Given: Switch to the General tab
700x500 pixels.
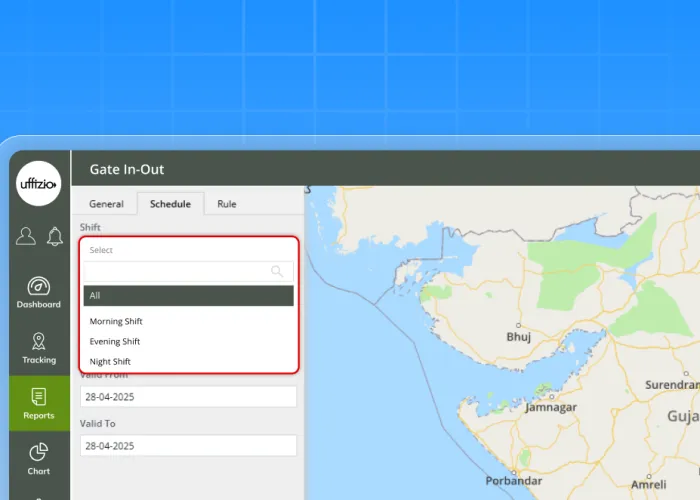Looking at the screenshot, I should (106, 204).
